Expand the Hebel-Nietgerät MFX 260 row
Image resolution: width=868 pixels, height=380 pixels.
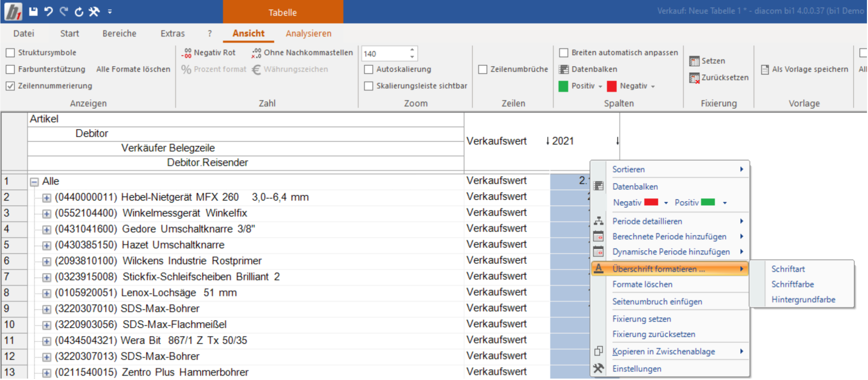coord(47,198)
